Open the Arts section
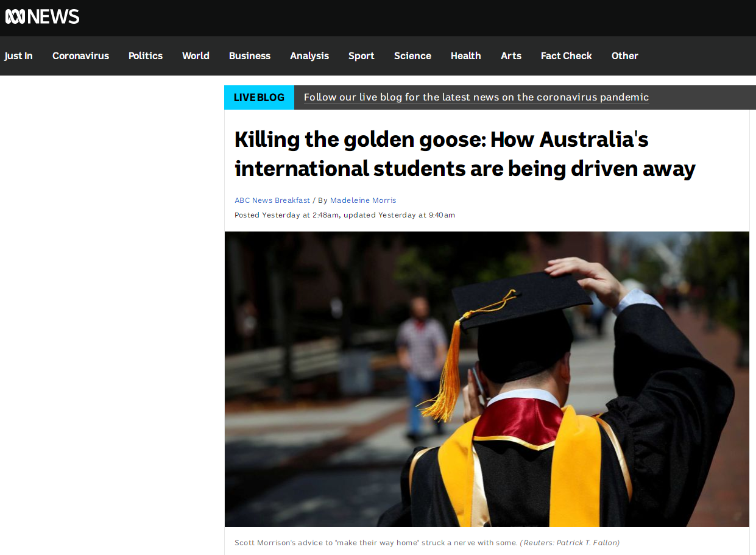Viewport: 756px width, 555px height. (x=511, y=55)
